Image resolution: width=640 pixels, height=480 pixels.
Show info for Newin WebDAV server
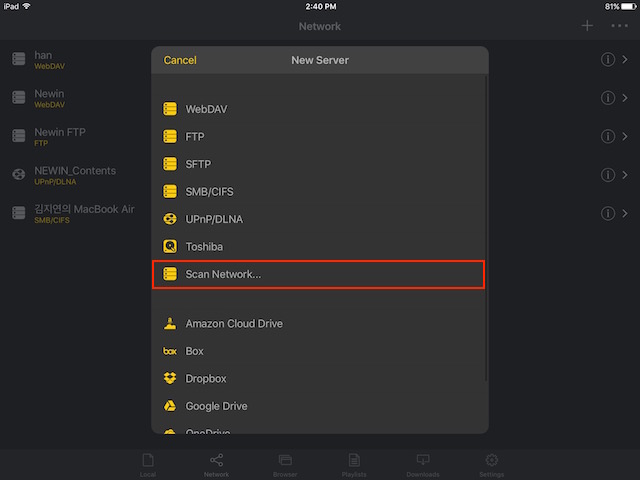pos(607,98)
